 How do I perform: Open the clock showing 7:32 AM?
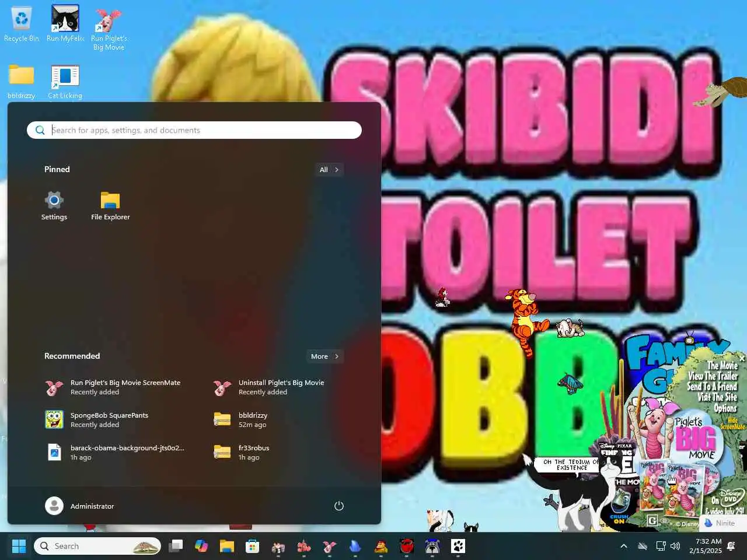705,546
